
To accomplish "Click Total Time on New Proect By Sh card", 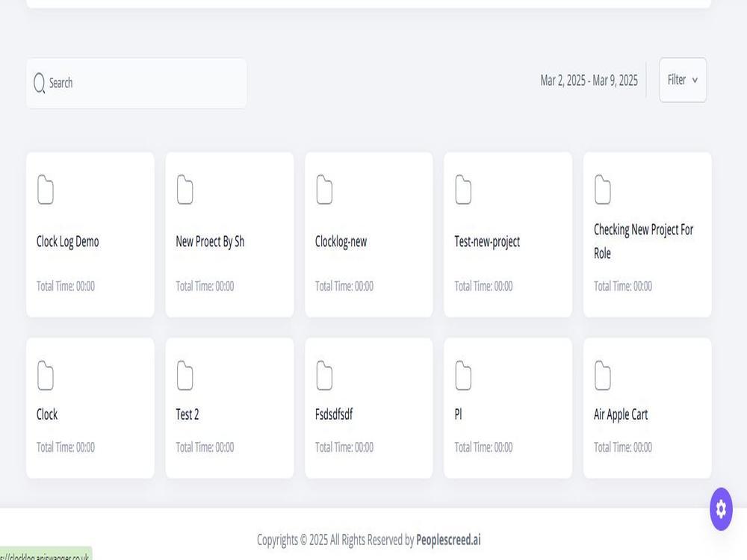I will (x=205, y=286).
